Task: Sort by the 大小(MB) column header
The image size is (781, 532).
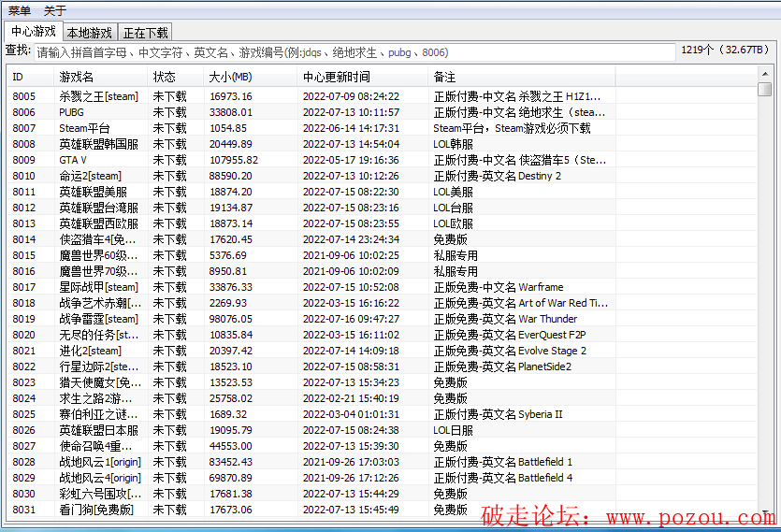Action: point(251,78)
